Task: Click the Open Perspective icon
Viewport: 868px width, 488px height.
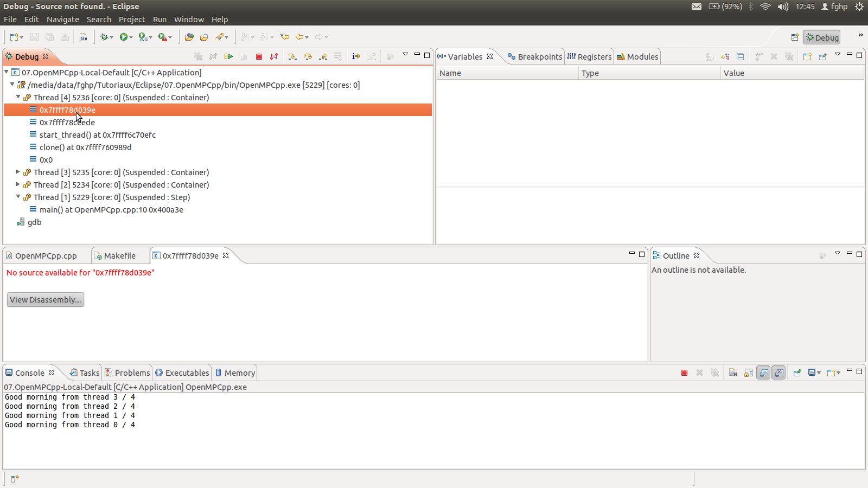Action: point(795,37)
